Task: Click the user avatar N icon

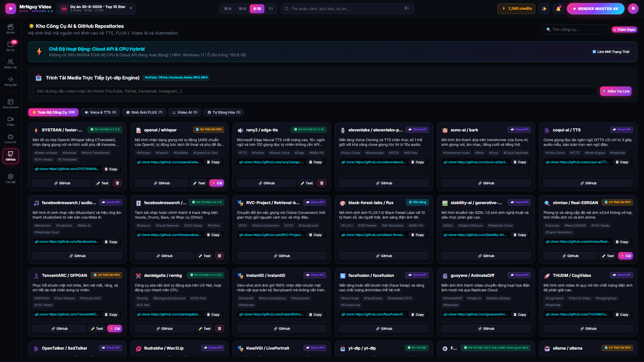Action: coord(633,8)
